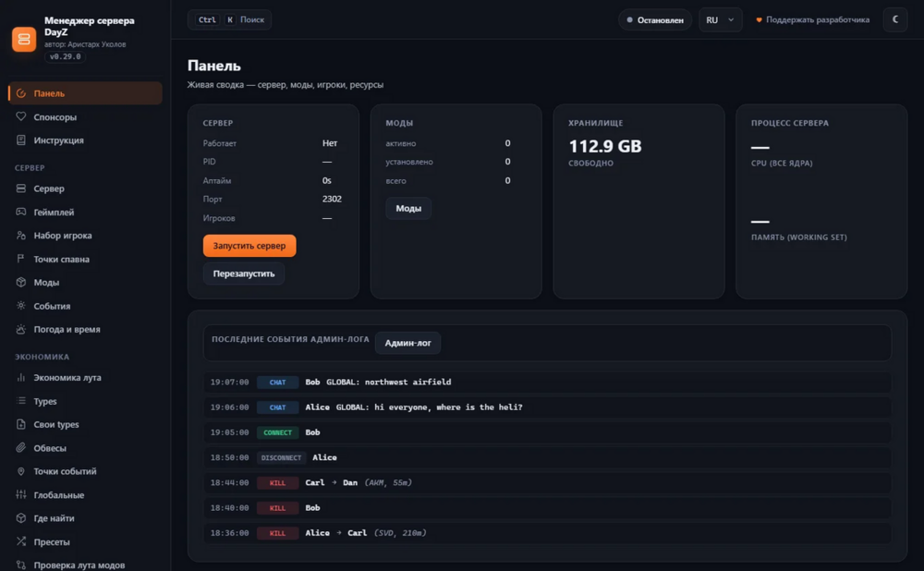Open the Сервер settings page in sidebar
Image resolution: width=924 pixels, height=571 pixels.
(x=85, y=188)
